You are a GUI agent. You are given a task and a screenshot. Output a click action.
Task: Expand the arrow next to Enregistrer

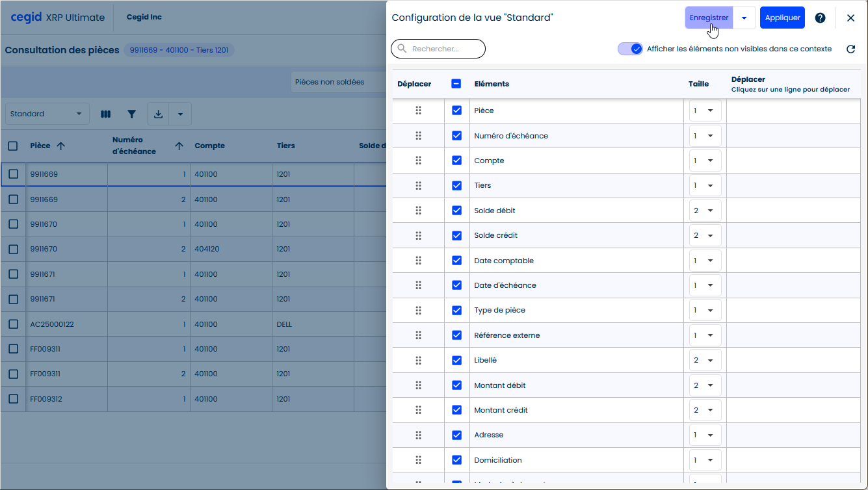click(x=744, y=18)
